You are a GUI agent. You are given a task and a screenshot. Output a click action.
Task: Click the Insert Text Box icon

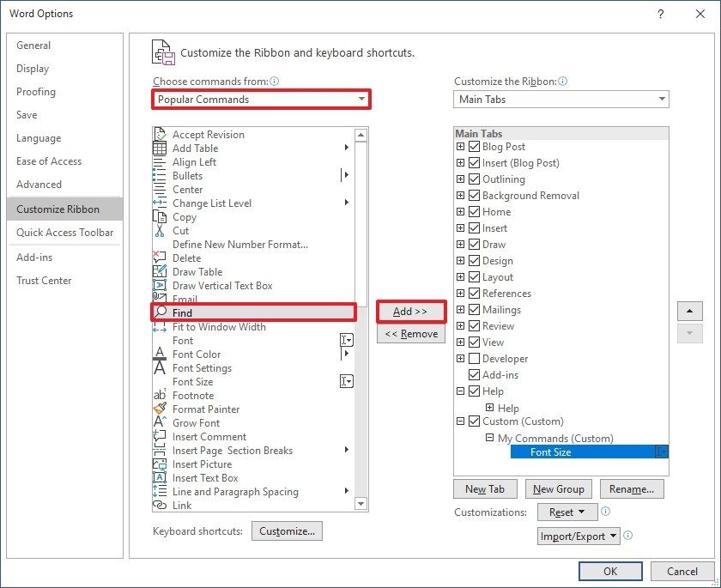160,477
